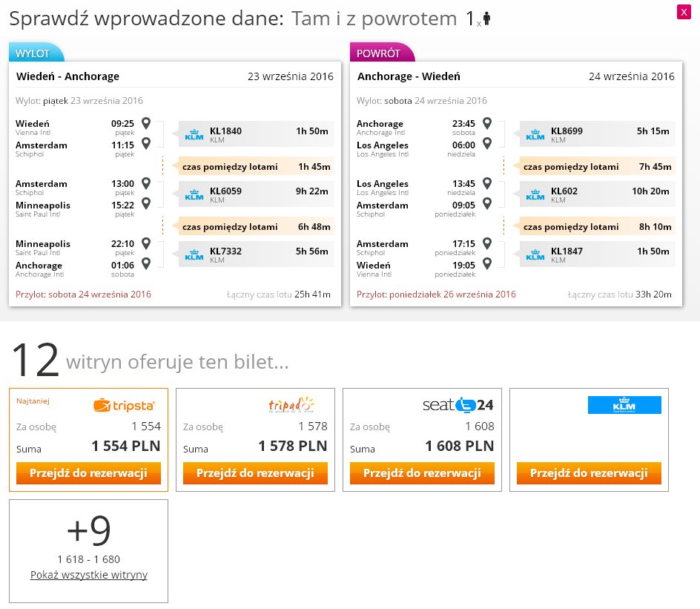This screenshot has height=609, width=700.
Task: Click the Tripsta logo in cheapest offer
Action: [x=124, y=406]
